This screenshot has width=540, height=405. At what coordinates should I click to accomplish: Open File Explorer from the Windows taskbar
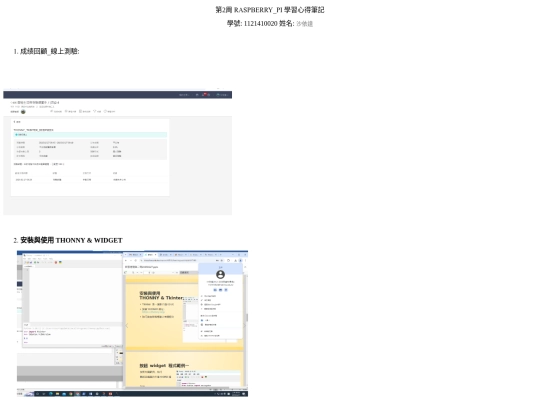point(57,394)
